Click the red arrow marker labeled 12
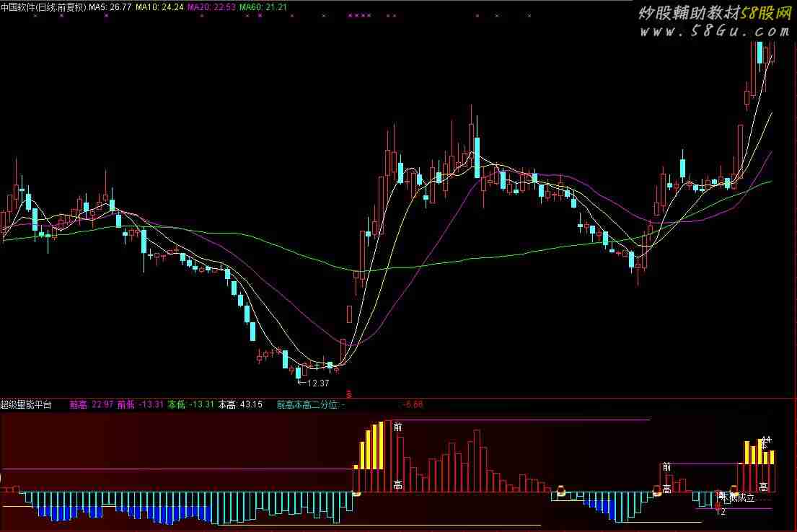797x532 pixels. (718, 508)
